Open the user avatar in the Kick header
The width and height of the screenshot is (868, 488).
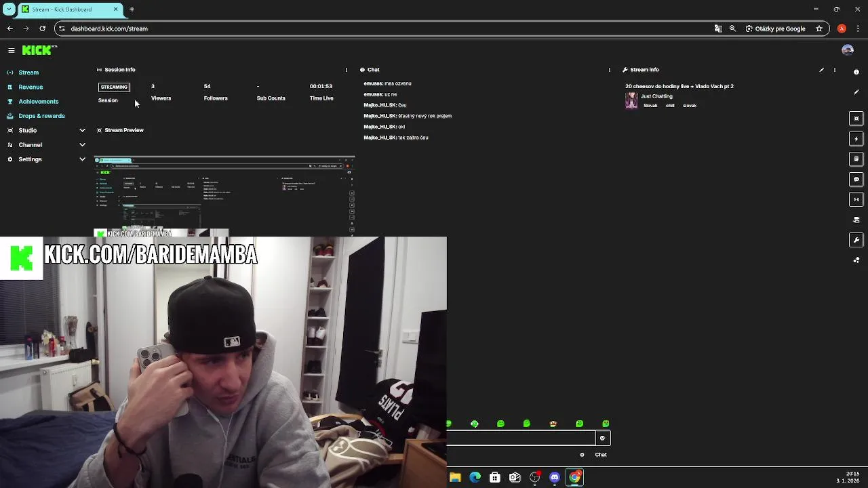click(847, 50)
